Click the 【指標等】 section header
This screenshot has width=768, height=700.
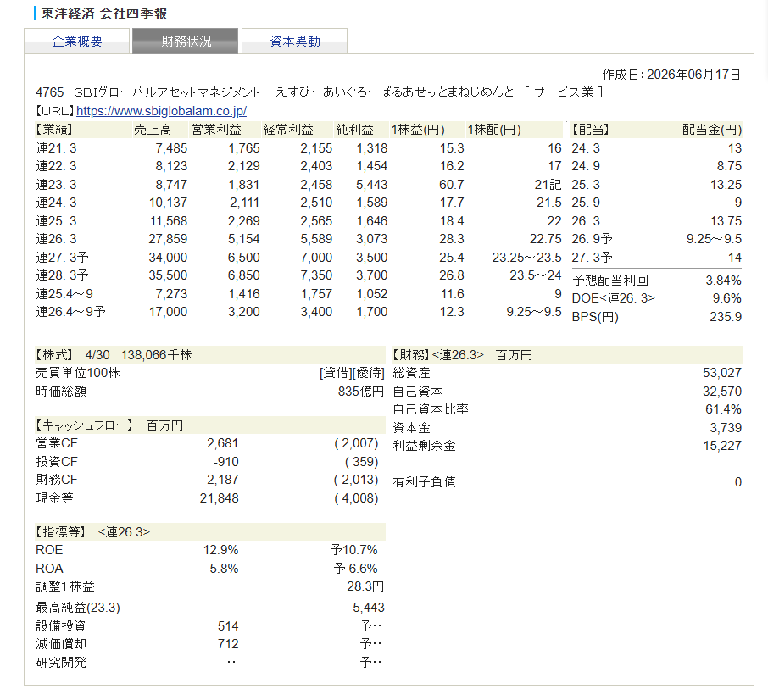(61, 532)
